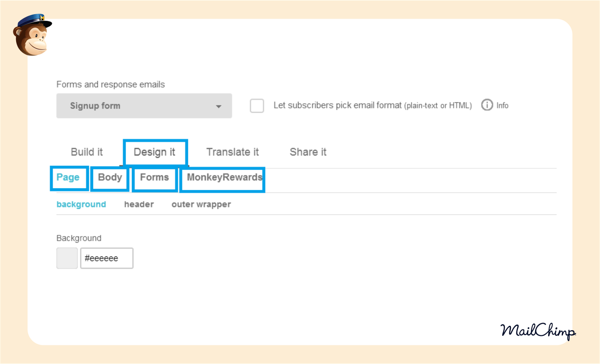The width and height of the screenshot is (600, 364).
Task: Click the #eeeeee hex color field
Action: pyautogui.click(x=107, y=258)
